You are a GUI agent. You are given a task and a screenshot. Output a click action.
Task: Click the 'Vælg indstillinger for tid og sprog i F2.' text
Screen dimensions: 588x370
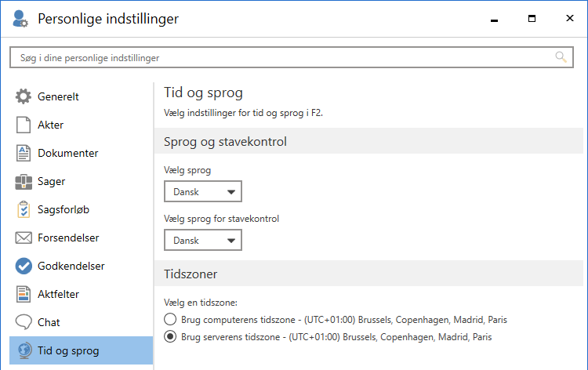243,113
